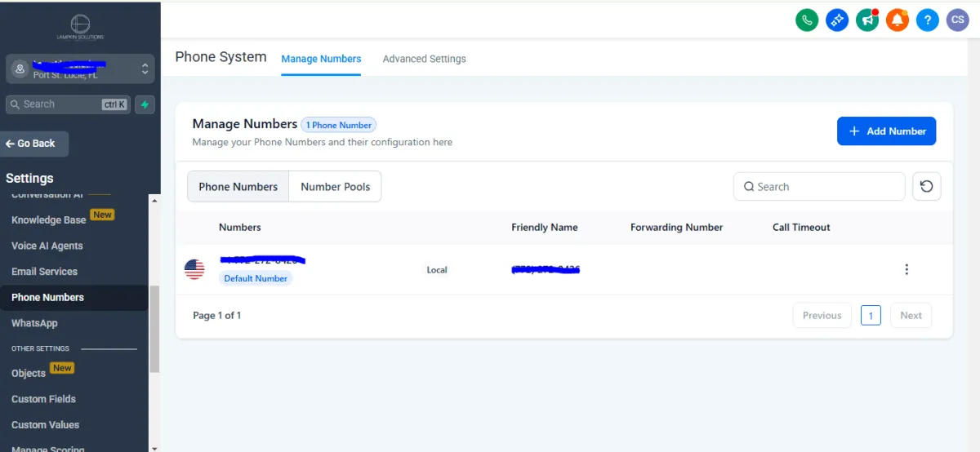Select the Number Pools segment tab
Screen dimensions: 980x452
tap(335, 187)
